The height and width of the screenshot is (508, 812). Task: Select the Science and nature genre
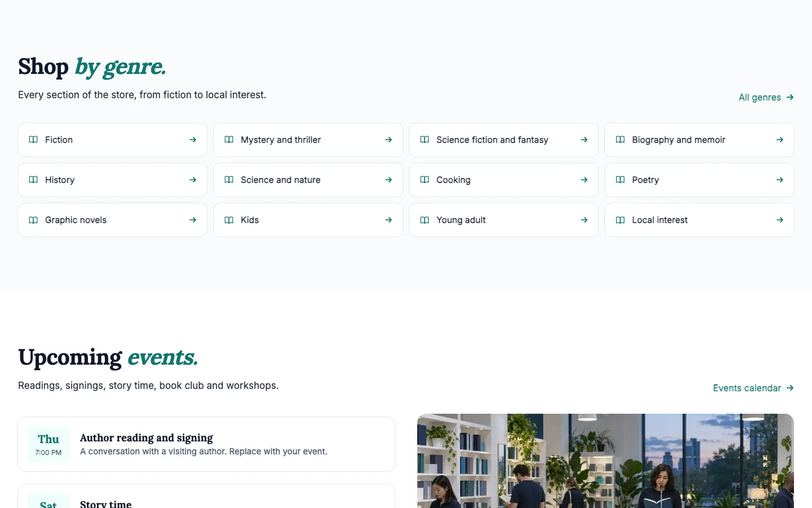click(x=308, y=179)
